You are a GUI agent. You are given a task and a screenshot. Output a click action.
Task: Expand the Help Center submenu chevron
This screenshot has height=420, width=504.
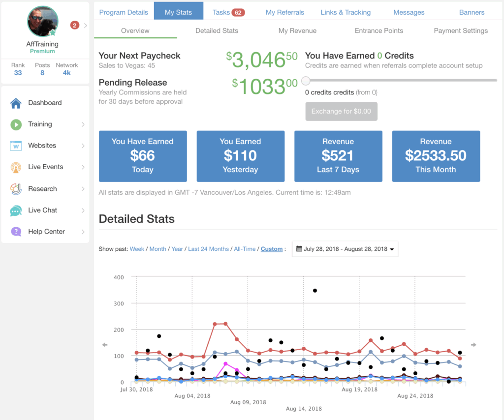tap(83, 232)
